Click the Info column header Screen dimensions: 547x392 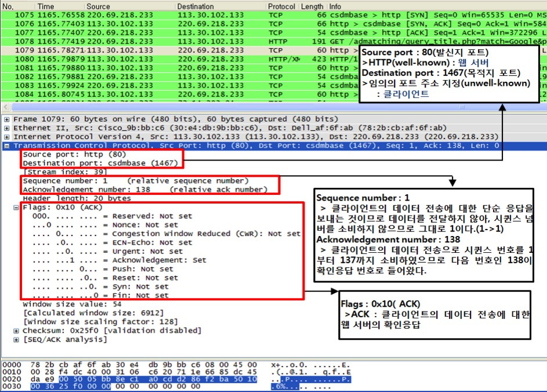click(x=437, y=6)
